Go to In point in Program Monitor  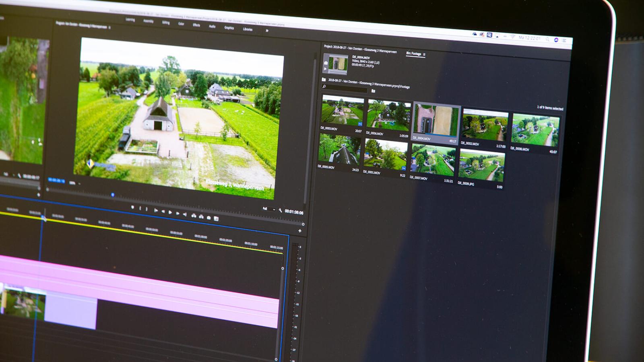pos(155,210)
